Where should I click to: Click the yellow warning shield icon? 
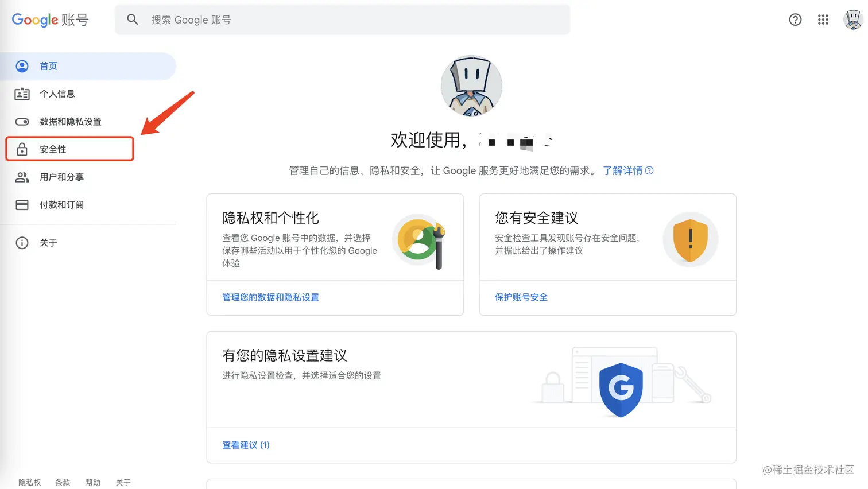pos(690,240)
